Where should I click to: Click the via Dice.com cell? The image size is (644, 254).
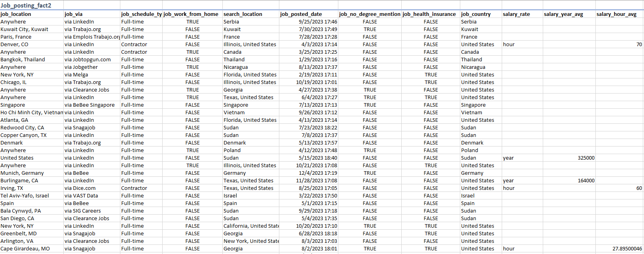point(92,188)
